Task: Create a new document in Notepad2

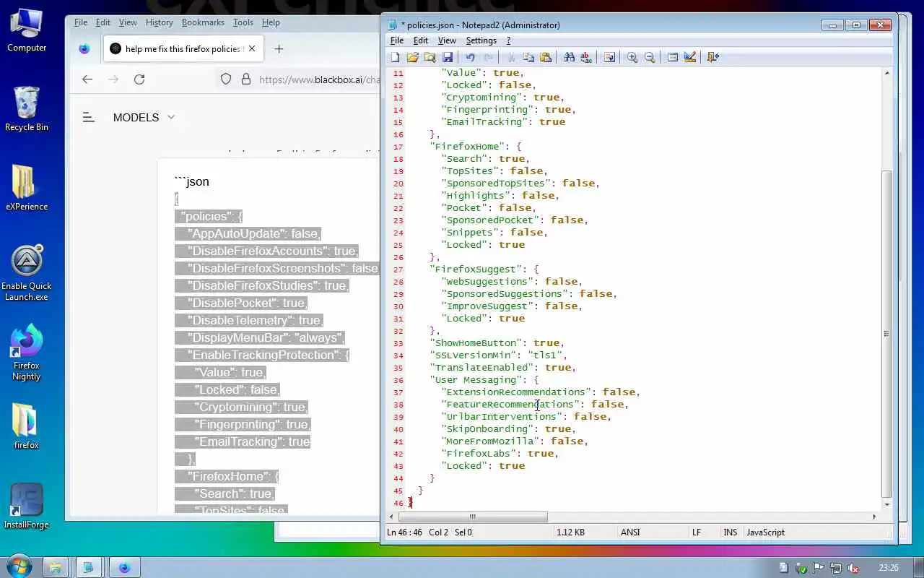Action: (x=396, y=57)
